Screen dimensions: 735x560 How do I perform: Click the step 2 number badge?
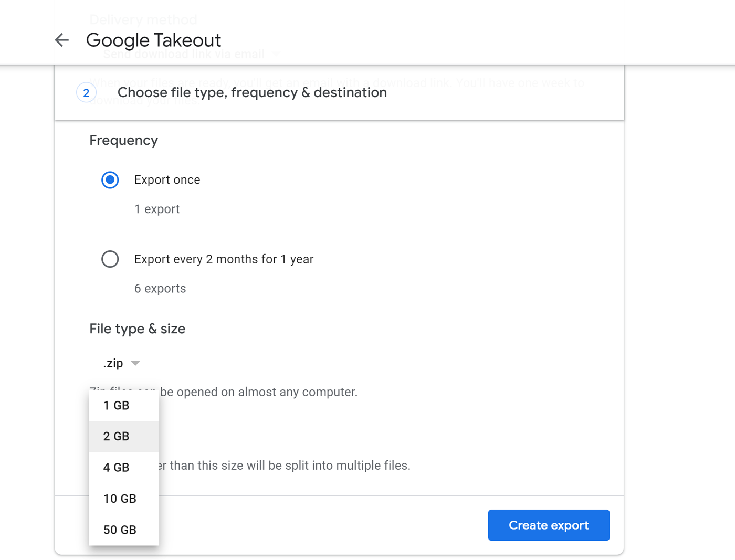pyautogui.click(x=86, y=93)
